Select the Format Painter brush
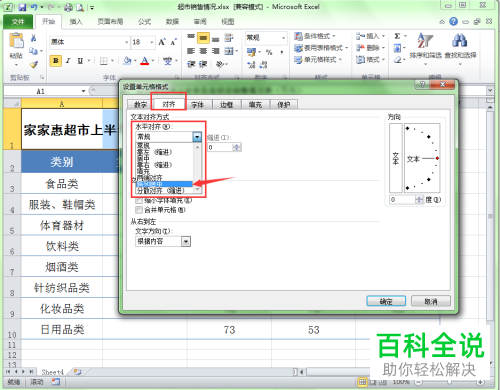 [33, 64]
